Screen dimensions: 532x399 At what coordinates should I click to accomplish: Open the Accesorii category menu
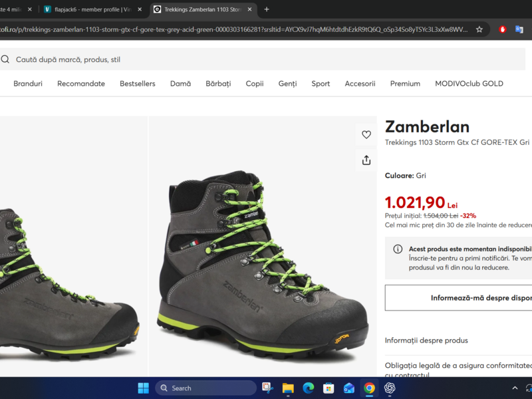click(360, 84)
